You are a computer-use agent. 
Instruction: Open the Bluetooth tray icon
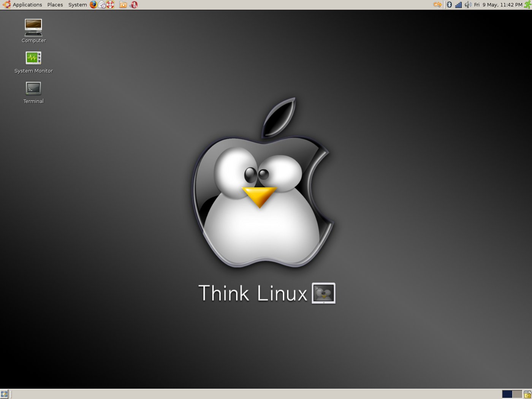pos(449,5)
